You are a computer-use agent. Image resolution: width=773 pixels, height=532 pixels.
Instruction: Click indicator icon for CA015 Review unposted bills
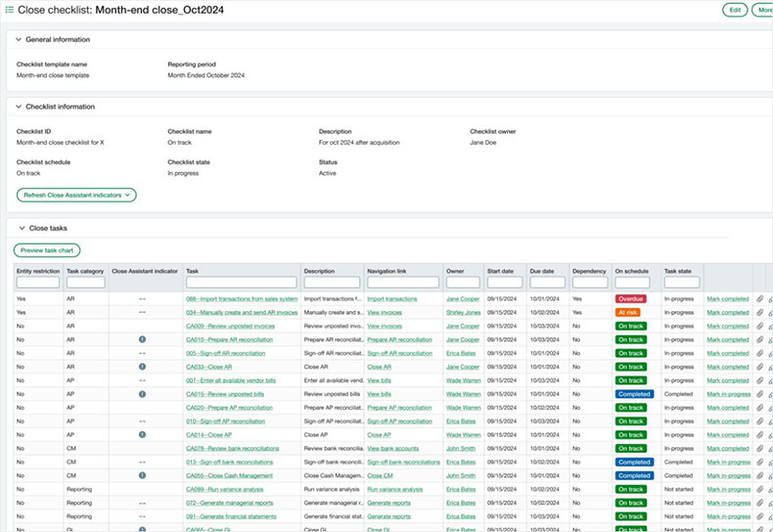(x=142, y=394)
